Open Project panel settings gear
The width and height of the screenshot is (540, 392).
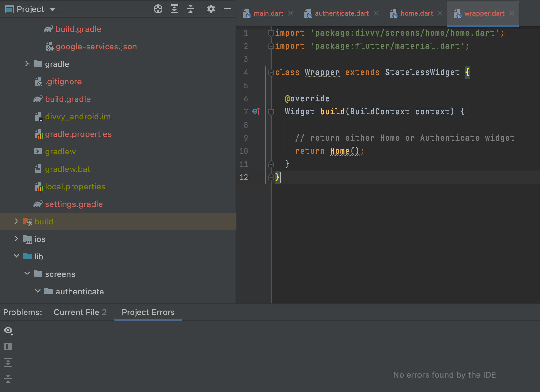(211, 9)
